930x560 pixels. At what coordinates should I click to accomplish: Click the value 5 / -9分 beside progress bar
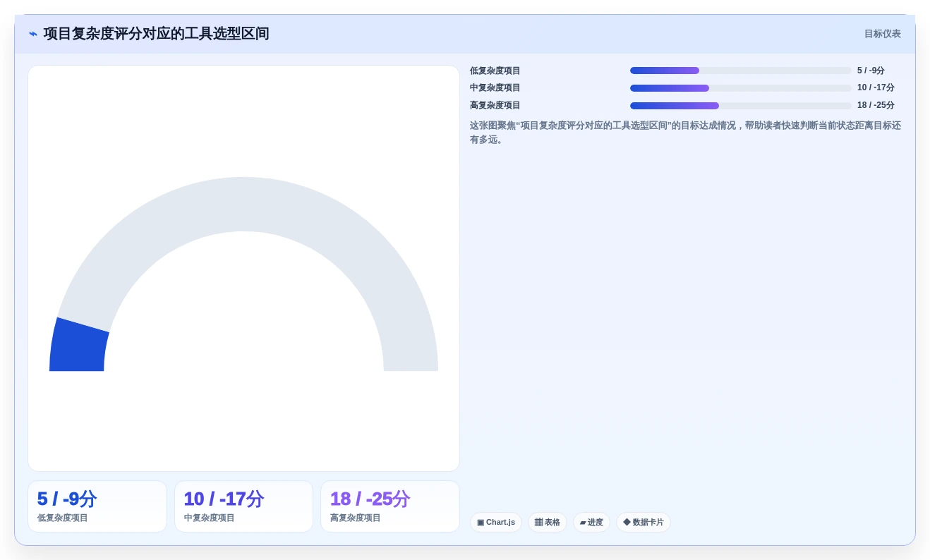871,71
